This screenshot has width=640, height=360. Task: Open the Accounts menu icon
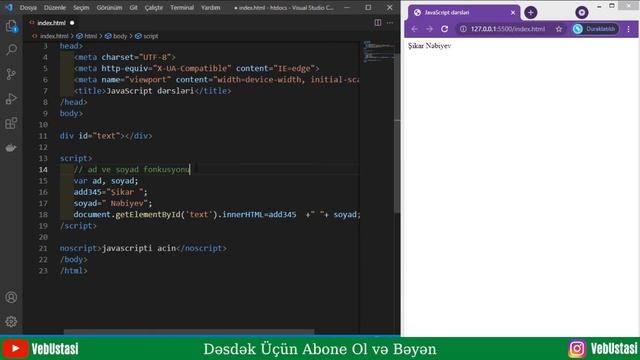(x=11, y=297)
